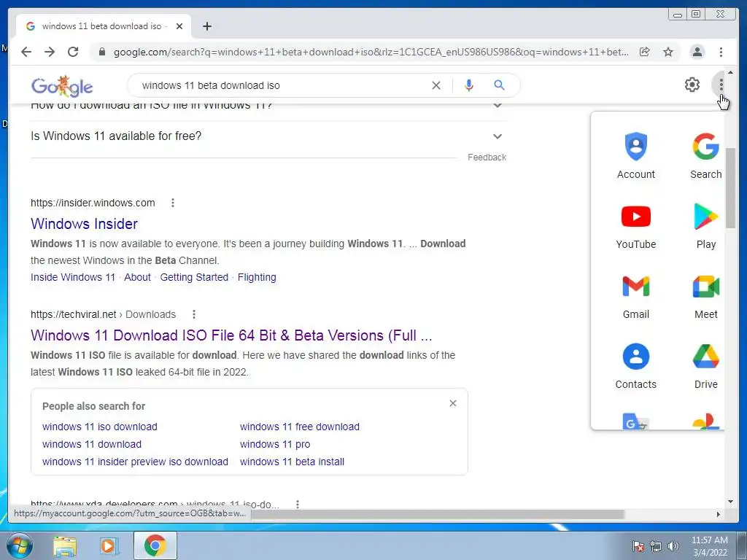747x560 pixels.
Task: Search 'windows 11 download' suggestion
Action: [x=91, y=444]
